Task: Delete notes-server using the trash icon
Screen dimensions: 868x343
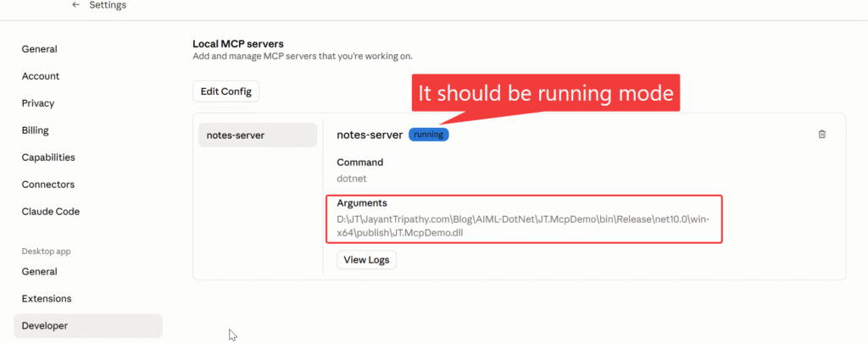Action: 822,134
